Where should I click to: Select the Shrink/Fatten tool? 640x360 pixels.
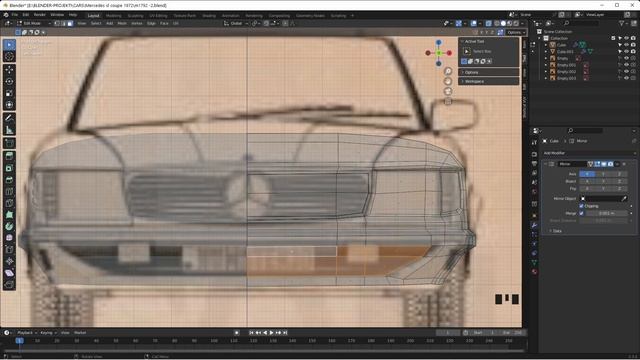click(9, 261)
